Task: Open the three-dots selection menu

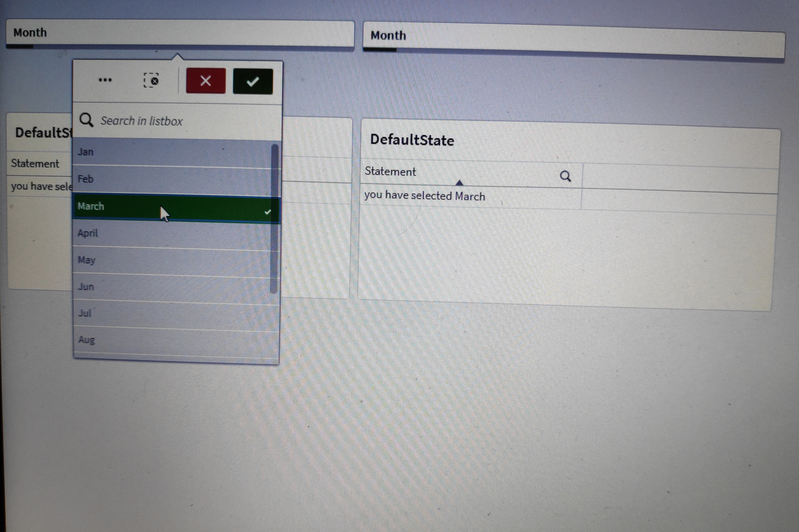Action: 105,80
